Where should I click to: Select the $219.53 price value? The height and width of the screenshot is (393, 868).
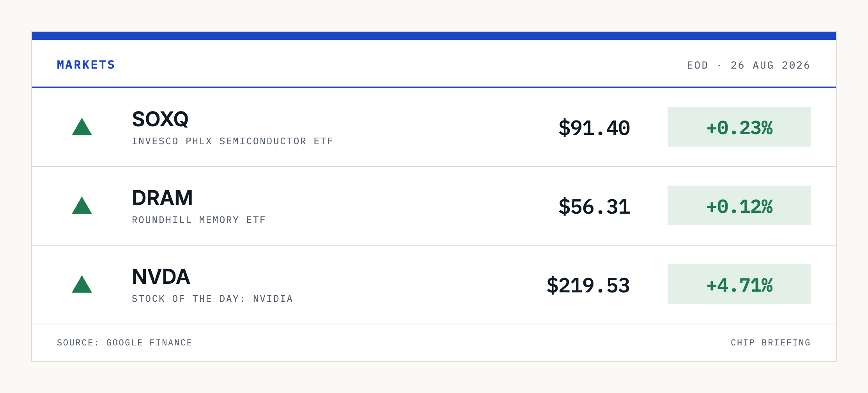pos(588,286)
